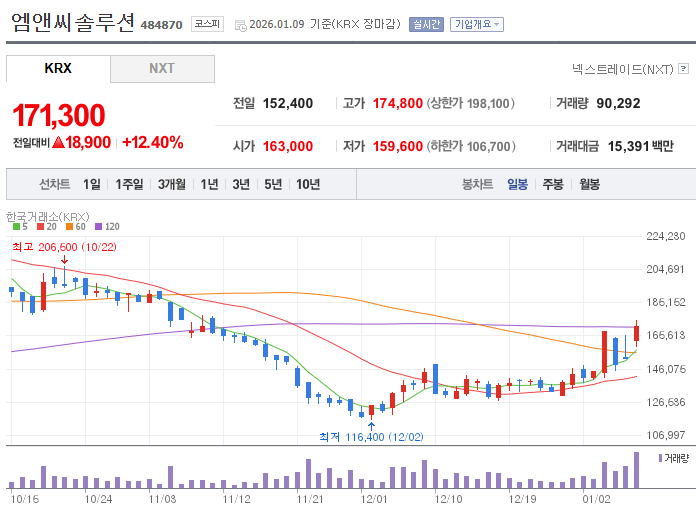The image size is (696, 505).
Task: Click the 01/02 date axis label
Action: pyautogui.click(x=596, y=499)
